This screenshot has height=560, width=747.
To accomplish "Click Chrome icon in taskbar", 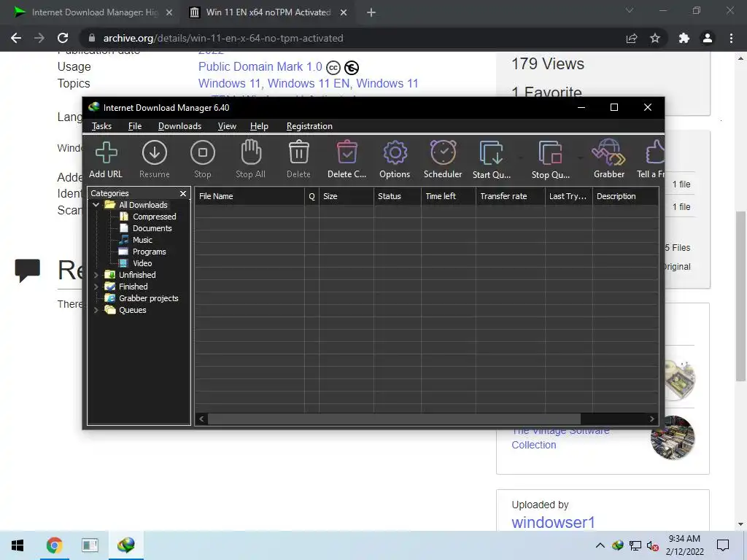I will (54, 545).
